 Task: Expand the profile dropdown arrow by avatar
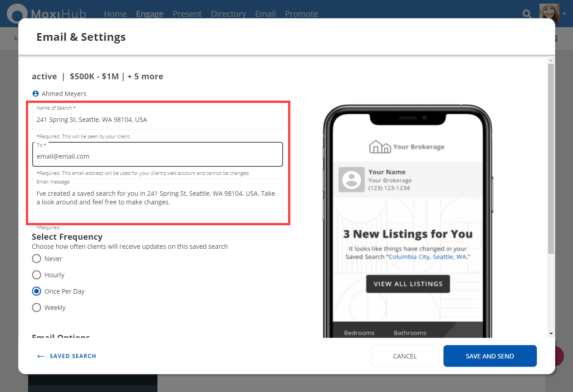click(x=564, y=14)
